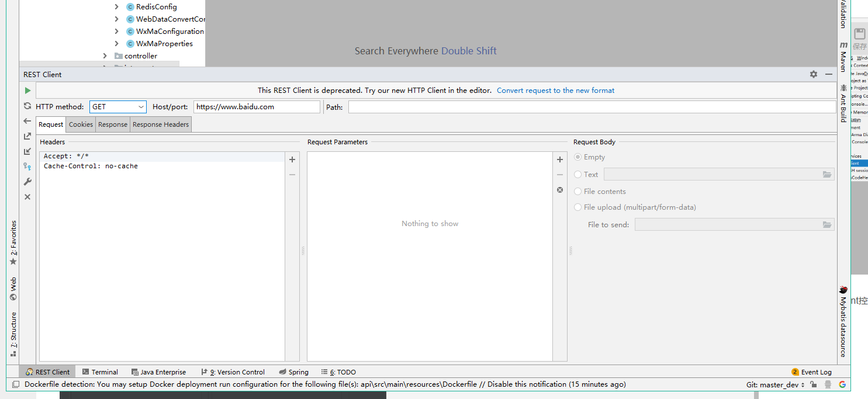This screenshot has height=399, width=868.
Task: Click the Dockerfile detection notification text
Action: (325, 384)
